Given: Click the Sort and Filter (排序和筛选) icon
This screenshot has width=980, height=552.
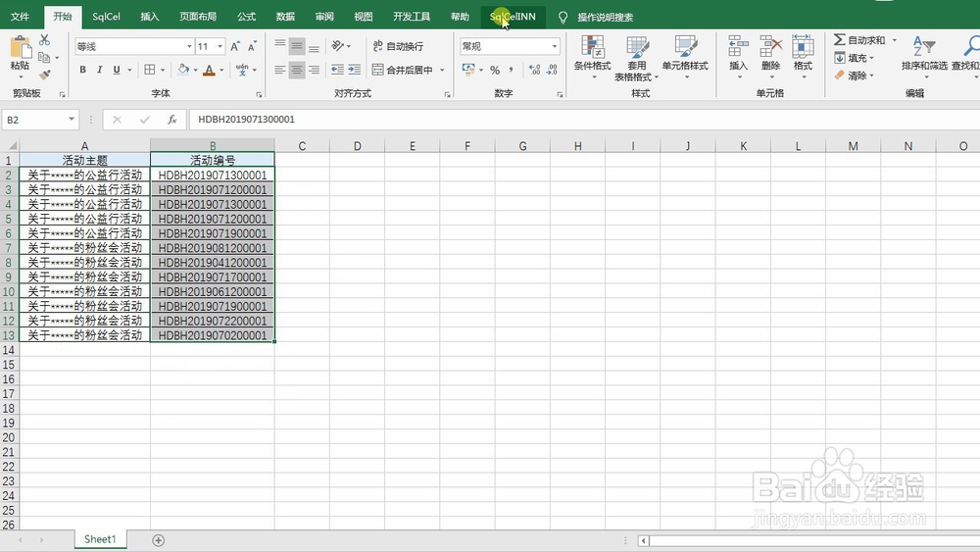Looking at the screenshot, I should [924, 53].
